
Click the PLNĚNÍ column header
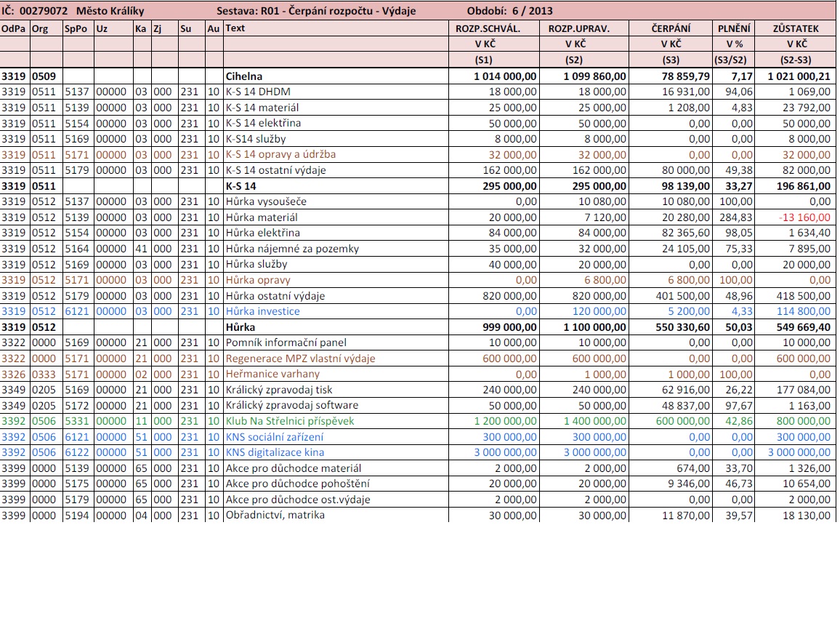click(734, 28)
